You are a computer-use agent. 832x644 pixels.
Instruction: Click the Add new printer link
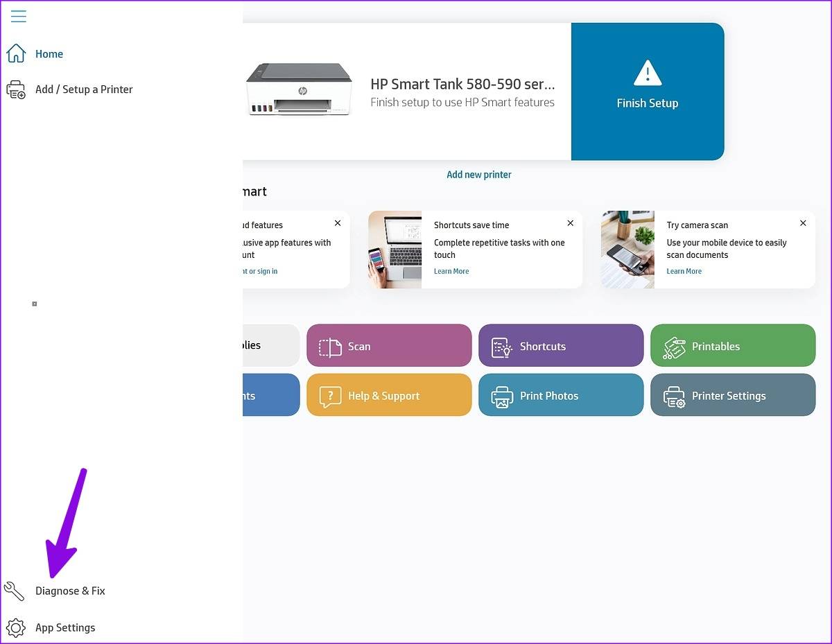coord(478,175)
